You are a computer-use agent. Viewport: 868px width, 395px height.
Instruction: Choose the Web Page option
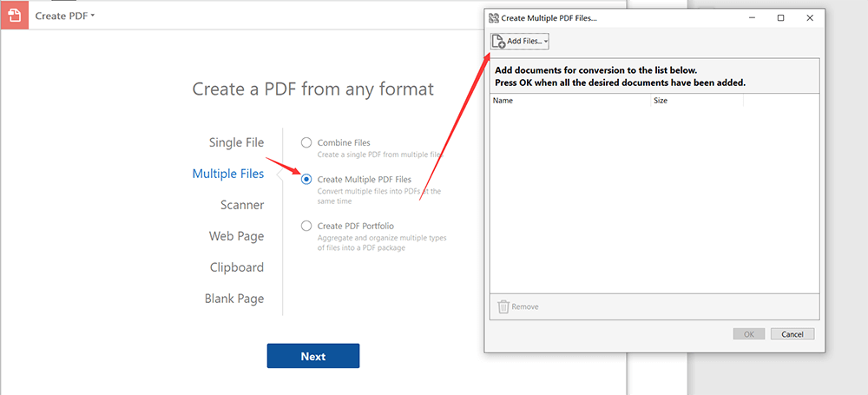pyautogui.click(x=236, y=236)
